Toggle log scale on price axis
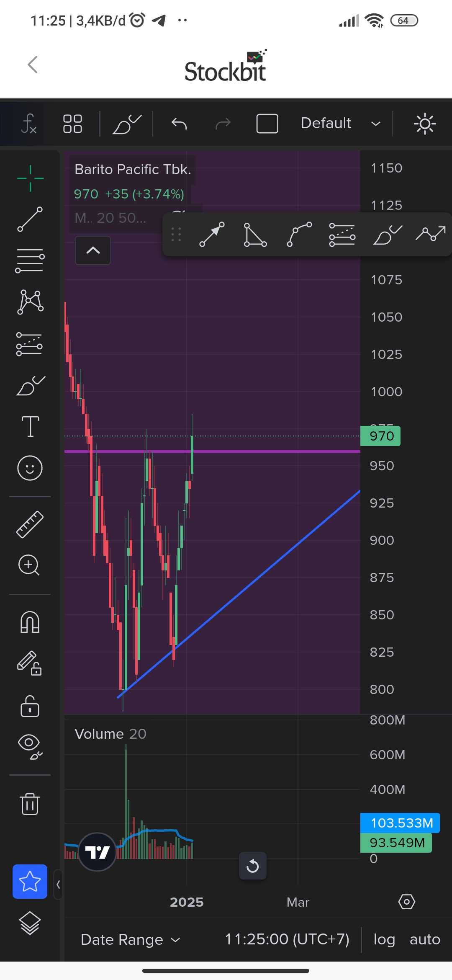Screen dimensions: 452x980 coord(384,940)
